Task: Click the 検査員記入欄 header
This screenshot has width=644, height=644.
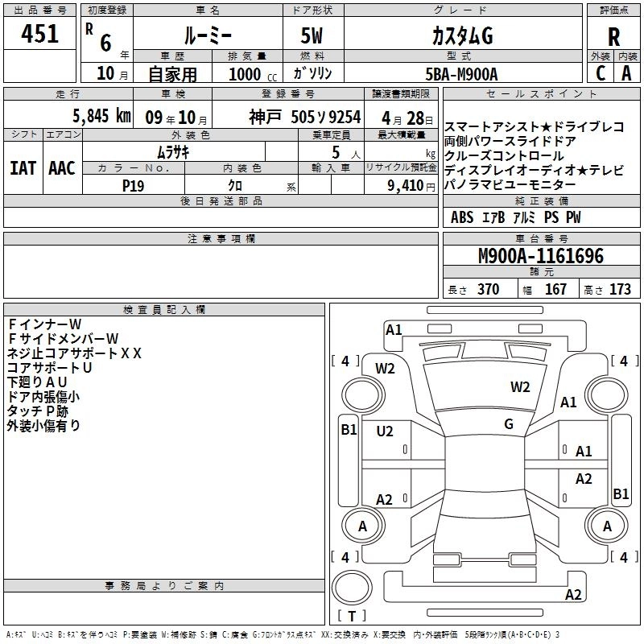Action: click(164, 310)
